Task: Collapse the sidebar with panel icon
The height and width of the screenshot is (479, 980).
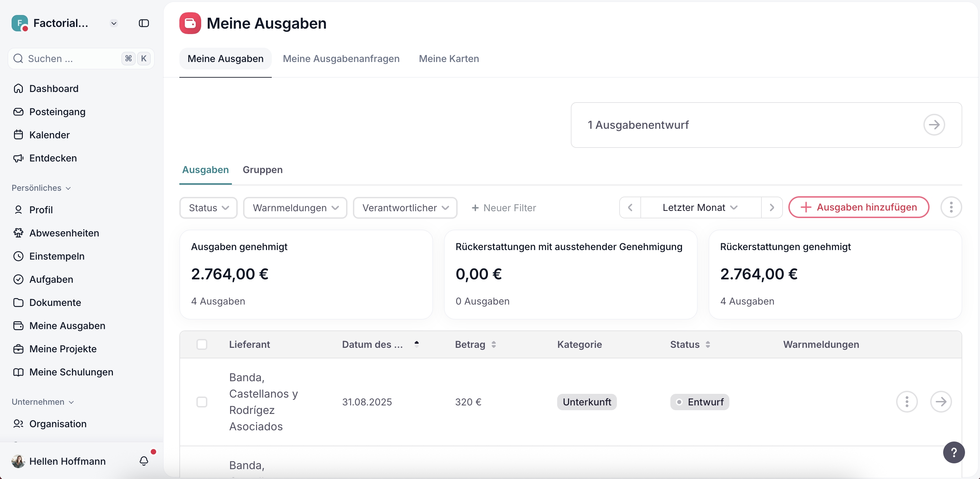Action: (144, 23)
